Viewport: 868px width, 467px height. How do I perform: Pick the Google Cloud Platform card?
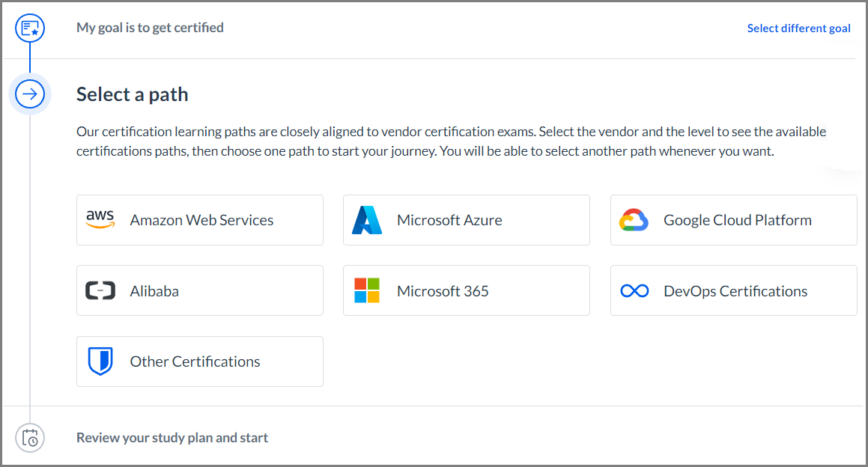(733, 220)
